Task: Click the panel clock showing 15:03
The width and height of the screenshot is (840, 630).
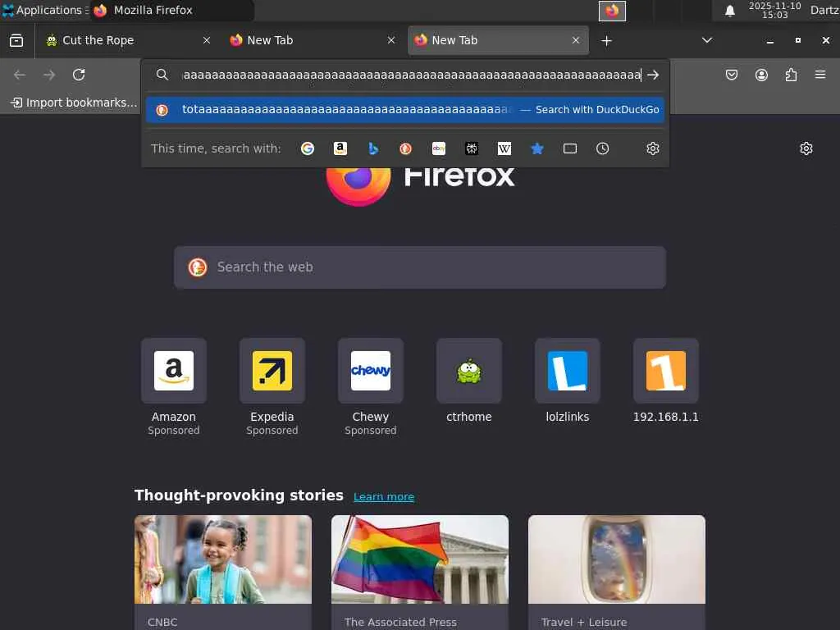Action: coord(774,10)
